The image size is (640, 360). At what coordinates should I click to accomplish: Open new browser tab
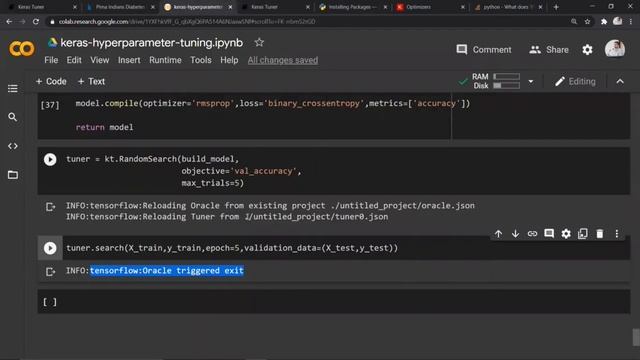(x=556, y=7)
